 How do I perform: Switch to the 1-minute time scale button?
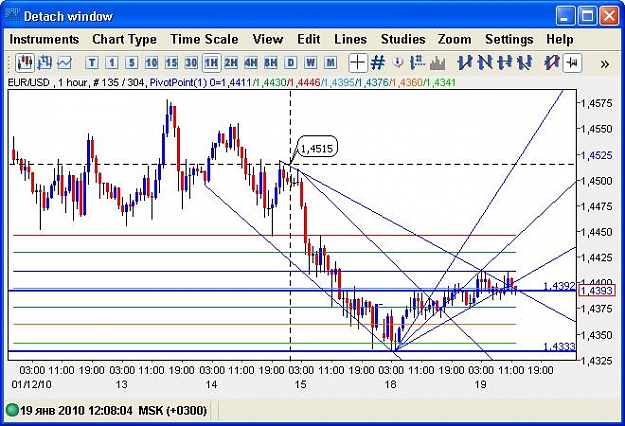click(x=112, y=63)
